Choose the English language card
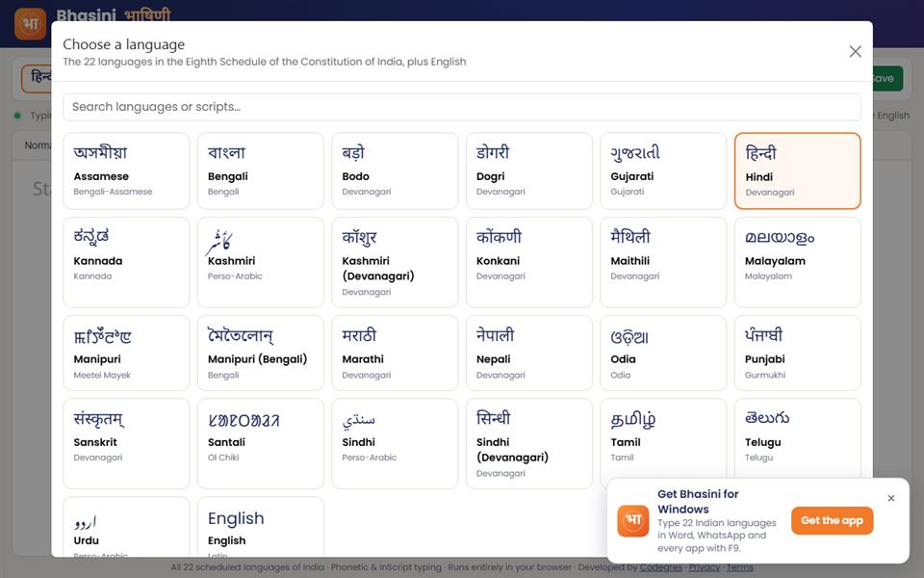The image size is (924, 578). (261, 527)
